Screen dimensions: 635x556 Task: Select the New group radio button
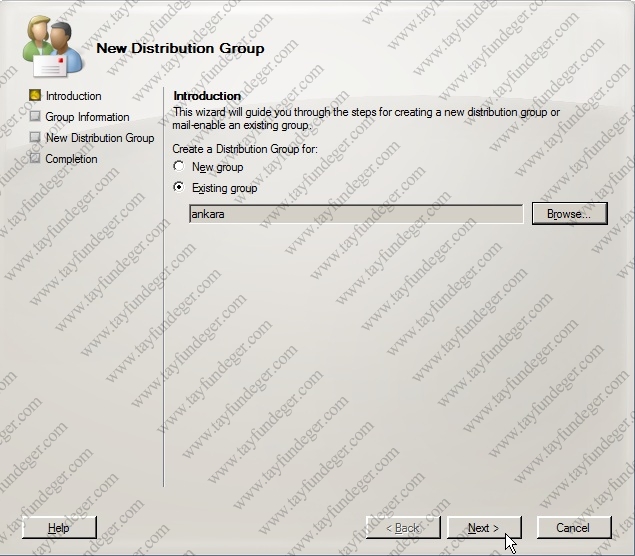[179, 166]
